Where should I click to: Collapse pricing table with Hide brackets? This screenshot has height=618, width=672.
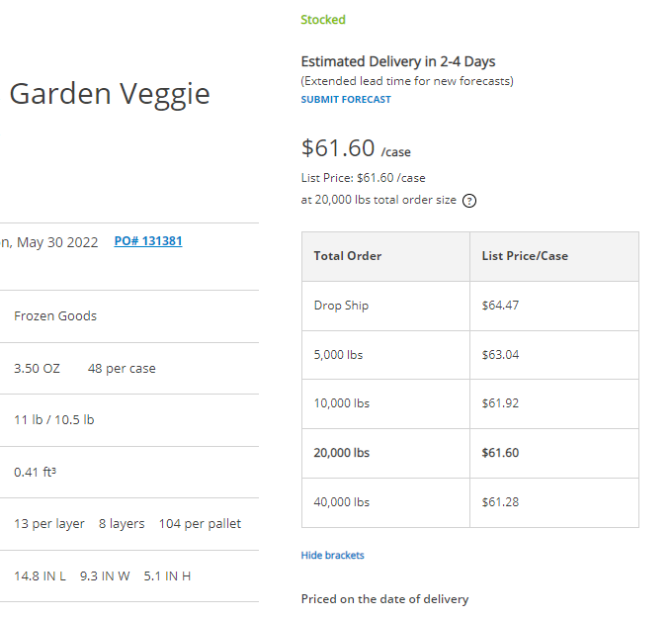[332, 556]
